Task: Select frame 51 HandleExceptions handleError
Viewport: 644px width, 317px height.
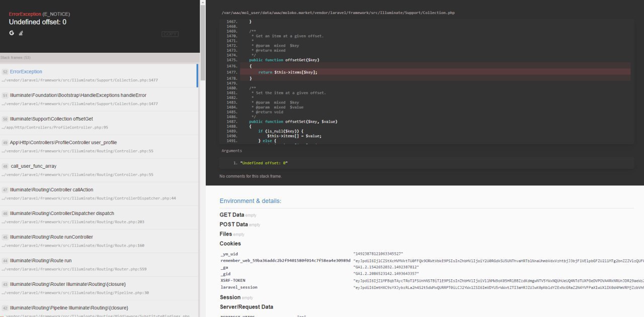Action: pos(99,99)
